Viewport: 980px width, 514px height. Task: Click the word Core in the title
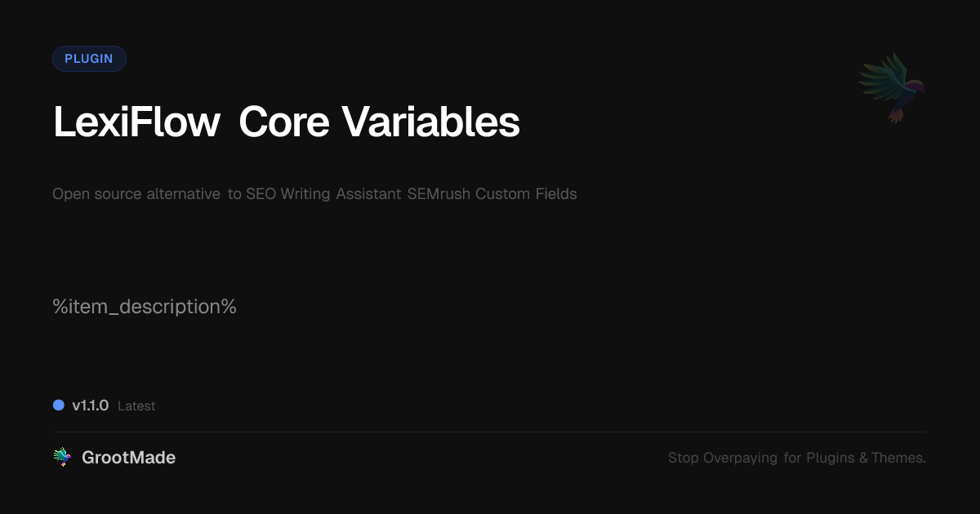(x=283, y=123)
